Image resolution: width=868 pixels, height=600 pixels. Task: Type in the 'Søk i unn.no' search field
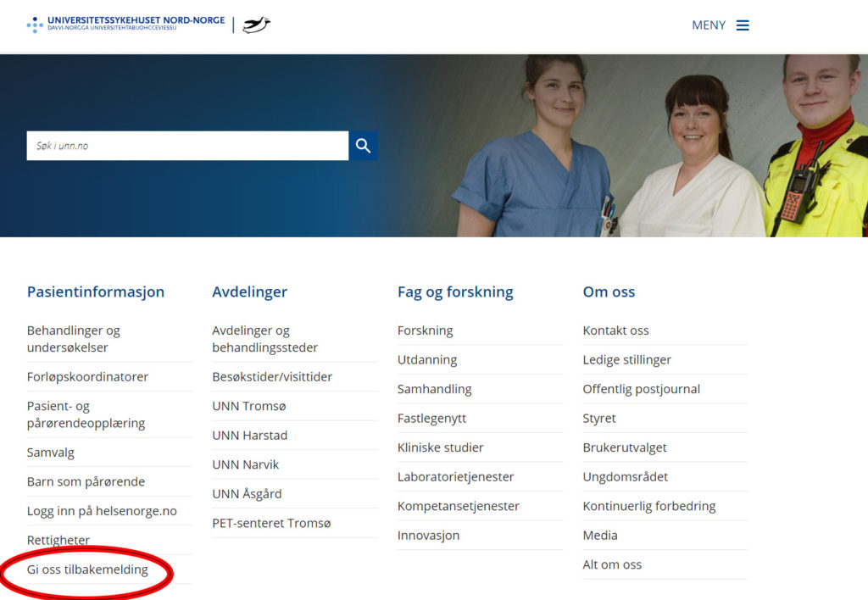[x=186, y=146]
